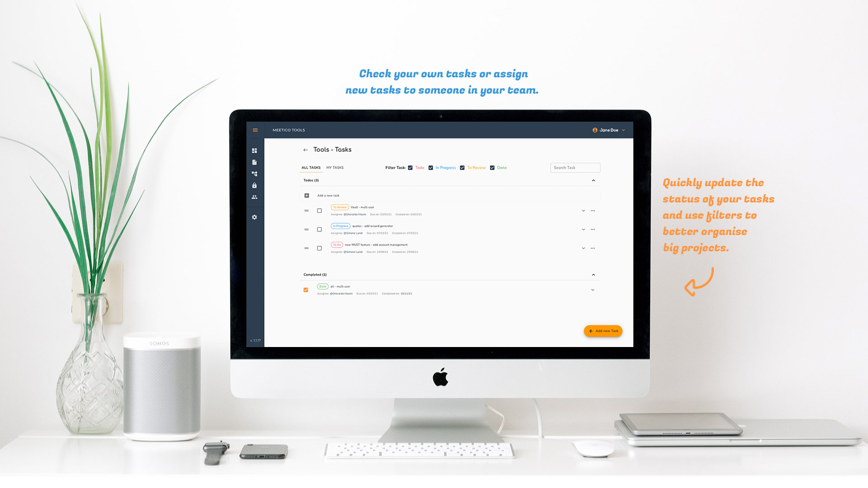
Task: Click the grid/dashboard icon in sidebar
Action: [x=255, y=150]
